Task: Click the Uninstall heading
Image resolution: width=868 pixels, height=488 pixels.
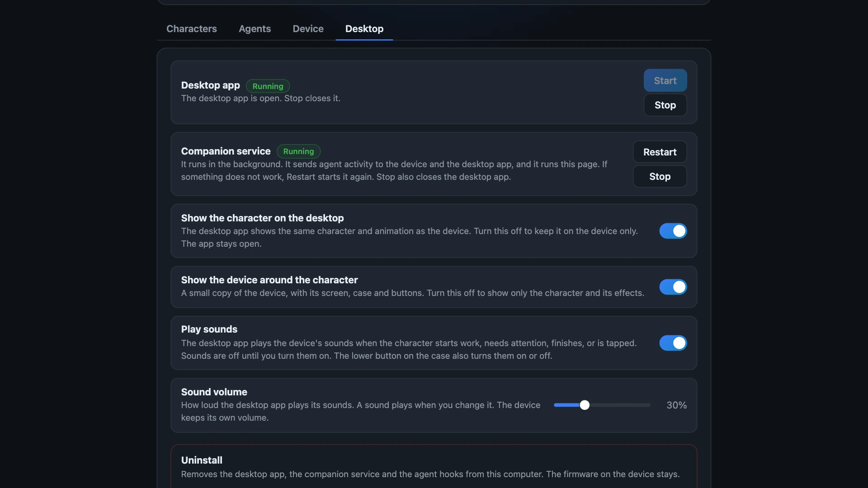Action: pyautogui.click(x=202, y=460)
